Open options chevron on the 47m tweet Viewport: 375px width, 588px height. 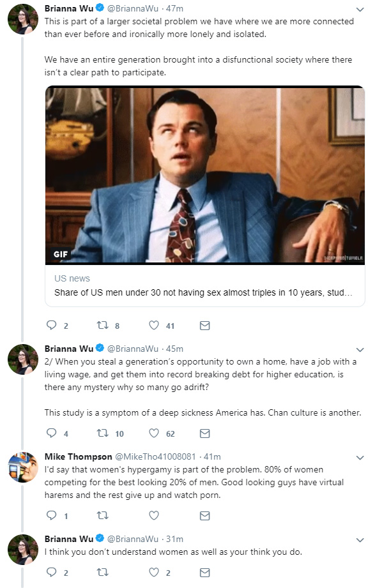pos(360,10)
